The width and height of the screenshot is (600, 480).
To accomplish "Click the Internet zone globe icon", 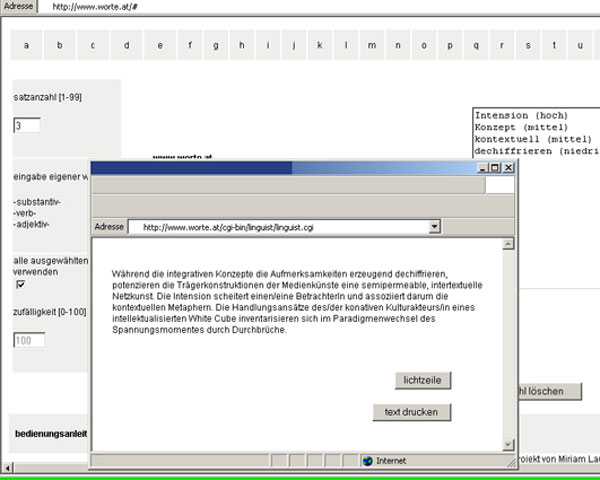I will 367,460.
